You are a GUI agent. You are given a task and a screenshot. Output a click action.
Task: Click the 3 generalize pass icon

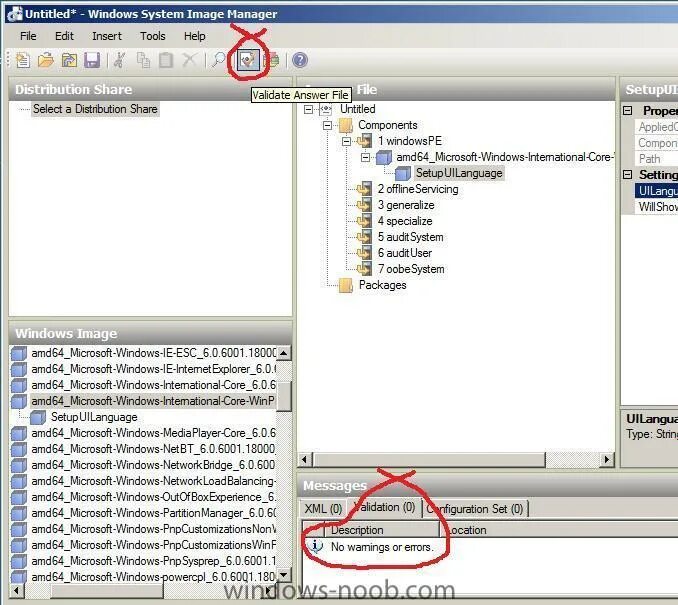365,205
